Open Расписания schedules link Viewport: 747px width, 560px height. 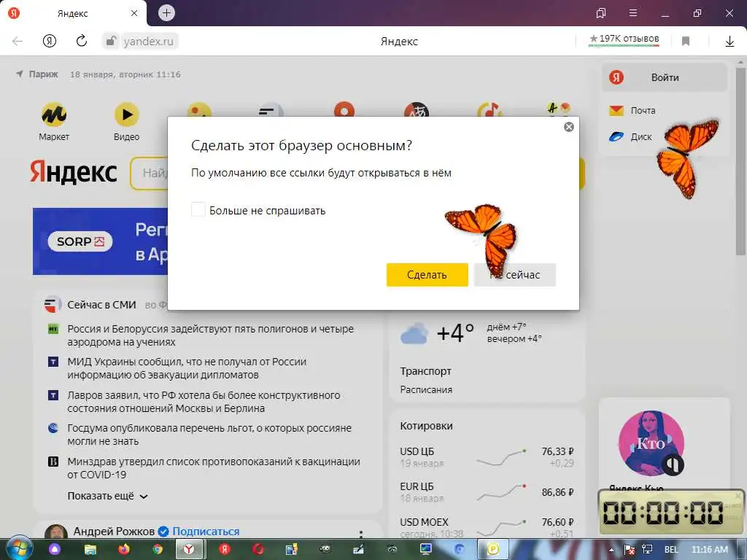[426, 389]
